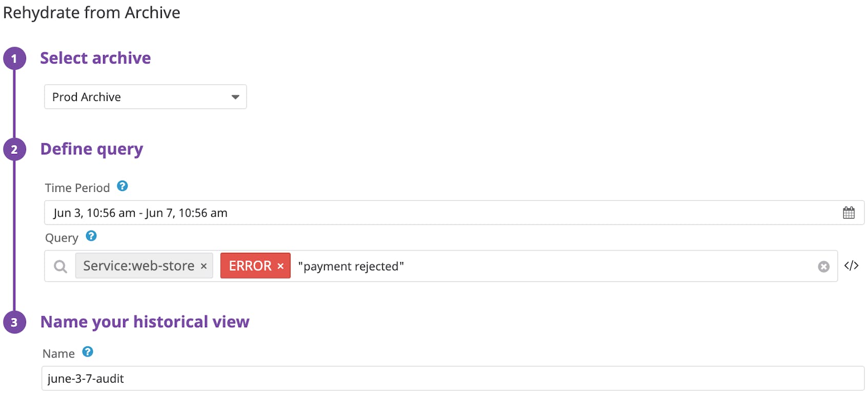This screenshot has height=397, width=868.
Task: Click the step 3 progress circle
Action: coord(15,322)
